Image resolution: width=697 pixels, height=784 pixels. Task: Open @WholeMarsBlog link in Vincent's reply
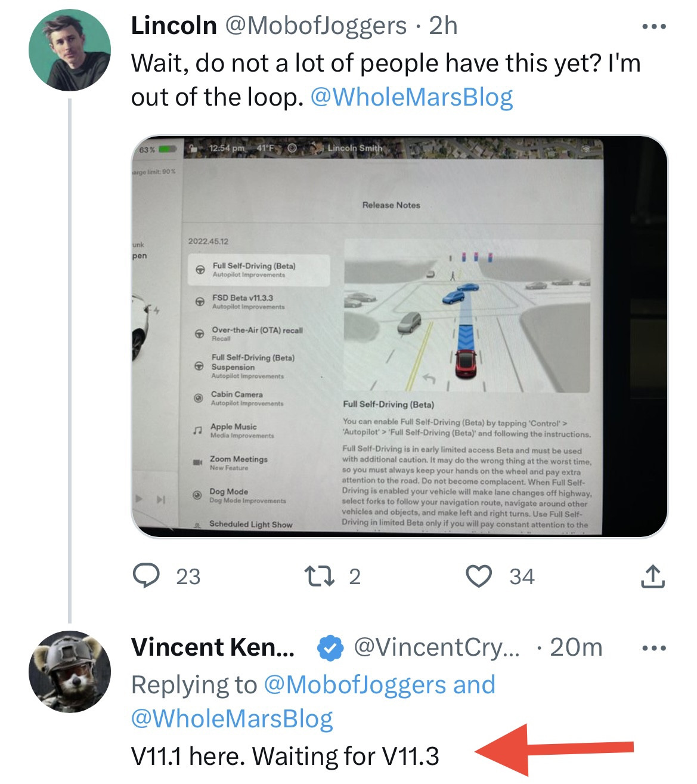click(232, 719)
